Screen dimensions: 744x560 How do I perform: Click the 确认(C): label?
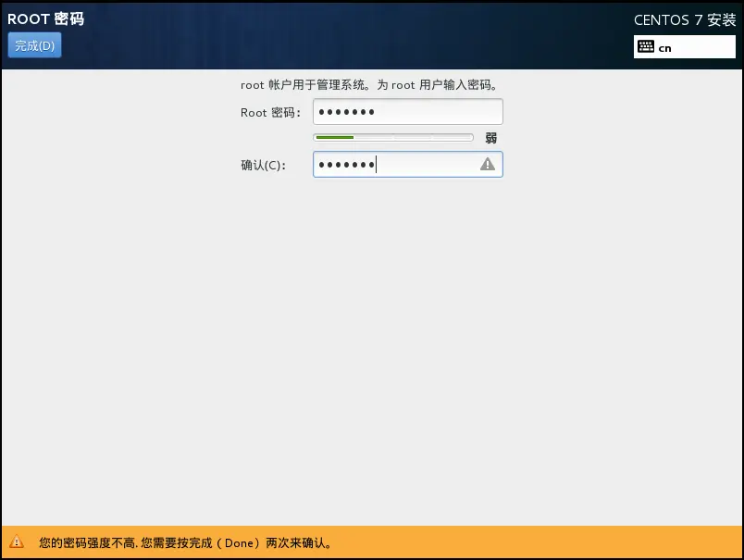[264, 165]
